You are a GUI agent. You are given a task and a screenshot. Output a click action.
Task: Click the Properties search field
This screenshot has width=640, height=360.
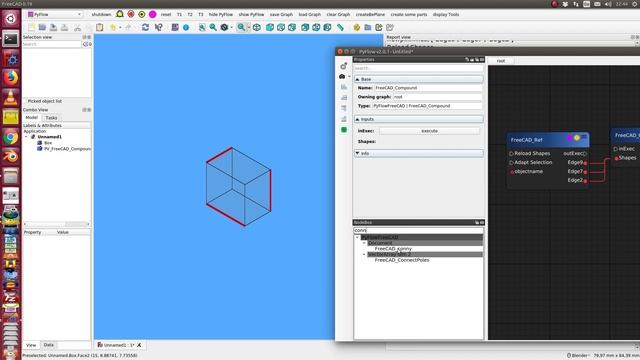(x=418, y=68)
